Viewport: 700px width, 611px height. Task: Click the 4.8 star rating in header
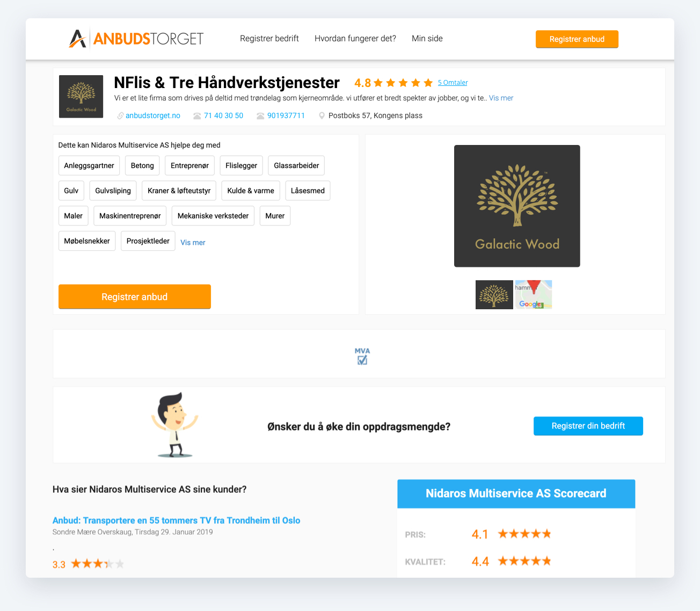pyautogui.click(x=393, y=83)
